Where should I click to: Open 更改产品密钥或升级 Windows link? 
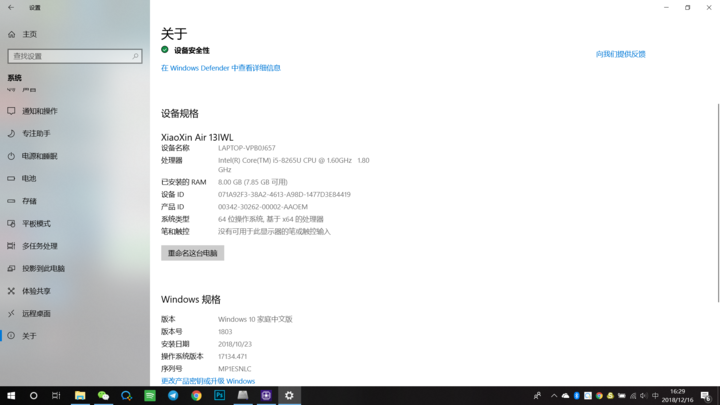pyautogui.click(x=208, y=381)
